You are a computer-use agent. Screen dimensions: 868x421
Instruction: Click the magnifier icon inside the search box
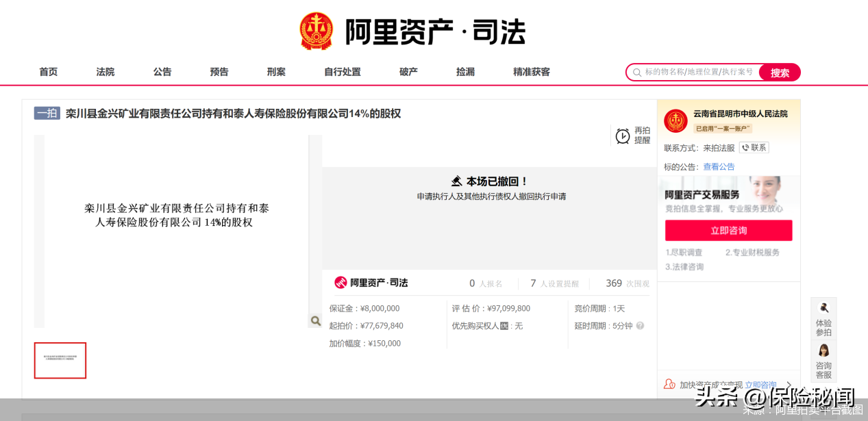click(637, 72)
